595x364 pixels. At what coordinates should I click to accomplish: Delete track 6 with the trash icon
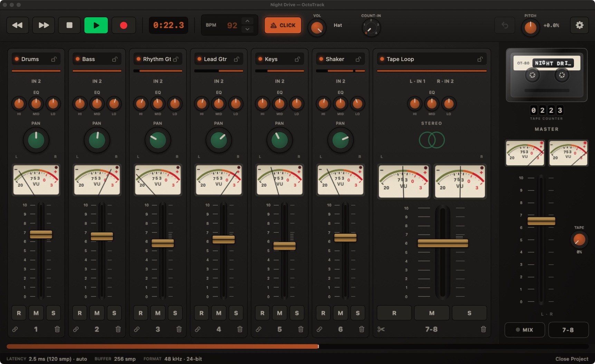(362, 329)
